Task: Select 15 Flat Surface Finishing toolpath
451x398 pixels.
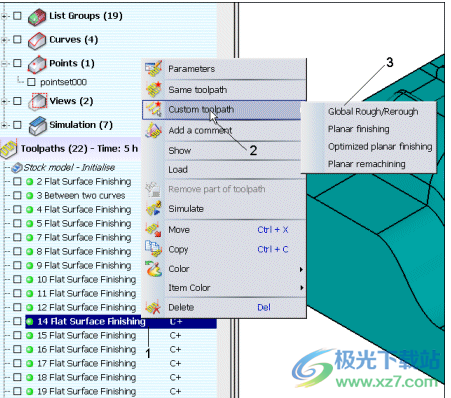Action: 87,336
